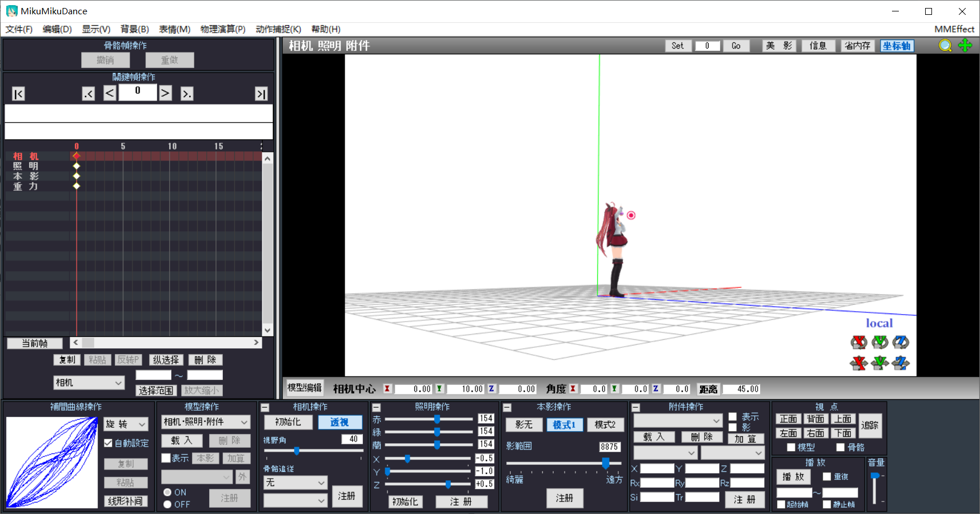The width and height of the screenshot is (980, 514).
Task: Click the 透视 perspective button
Action: click(x=339, y=422)
